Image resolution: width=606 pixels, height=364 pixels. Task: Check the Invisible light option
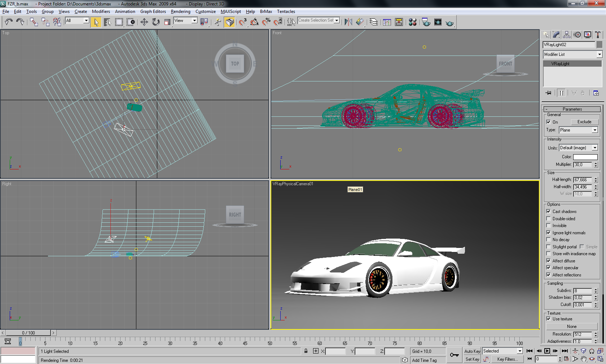[x=548, y=226]
